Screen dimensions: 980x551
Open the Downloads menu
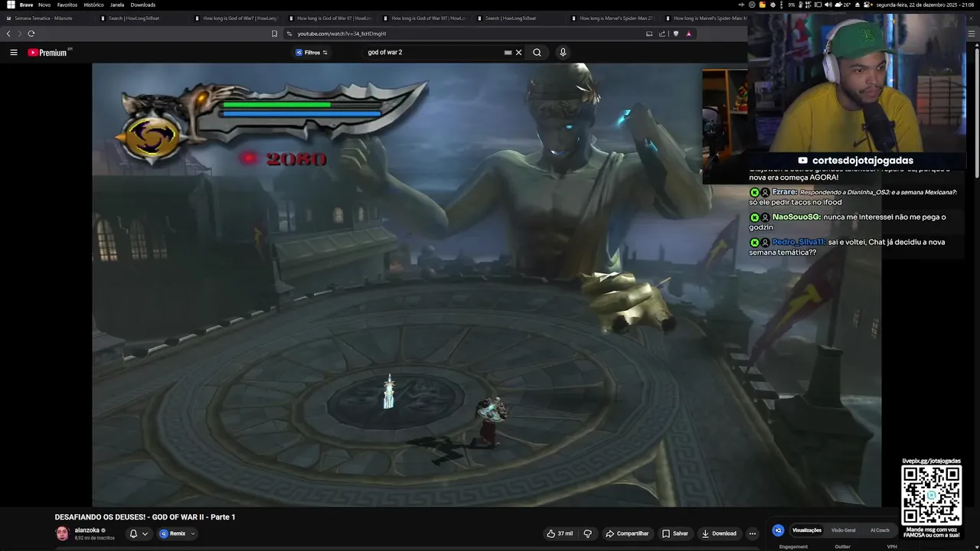(x=142, y=5)
